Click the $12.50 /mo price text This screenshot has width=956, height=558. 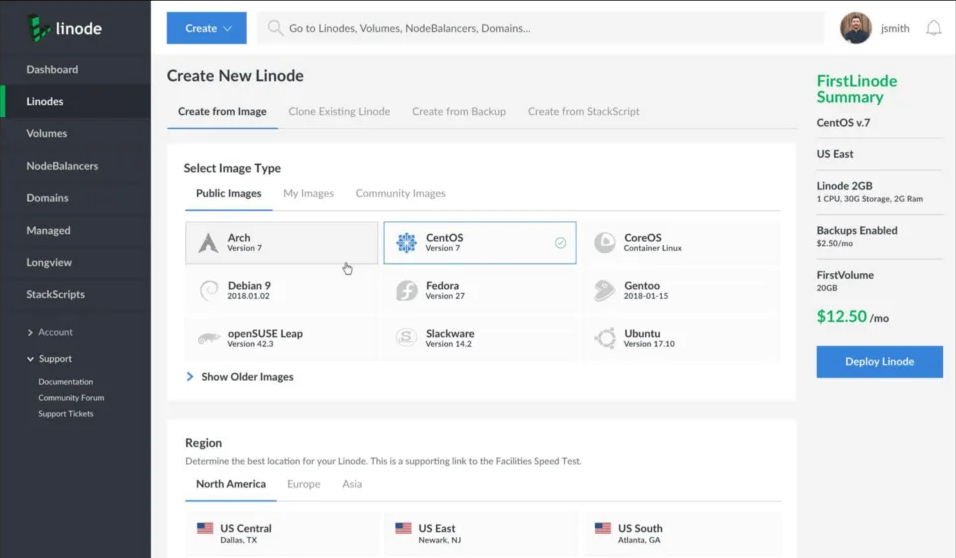[852, 317]
